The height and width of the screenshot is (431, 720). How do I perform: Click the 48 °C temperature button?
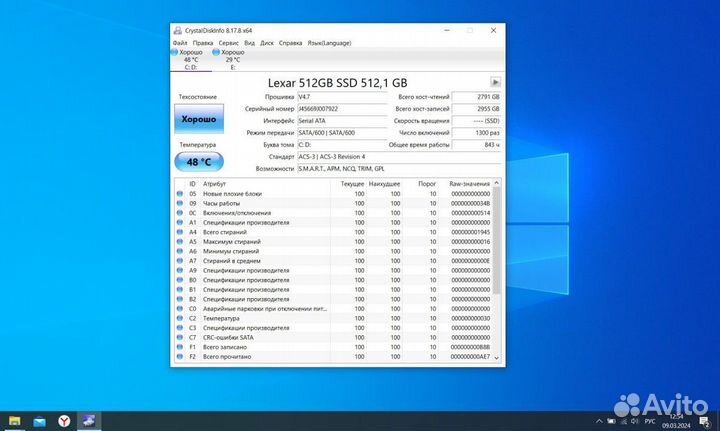point(199,162)
